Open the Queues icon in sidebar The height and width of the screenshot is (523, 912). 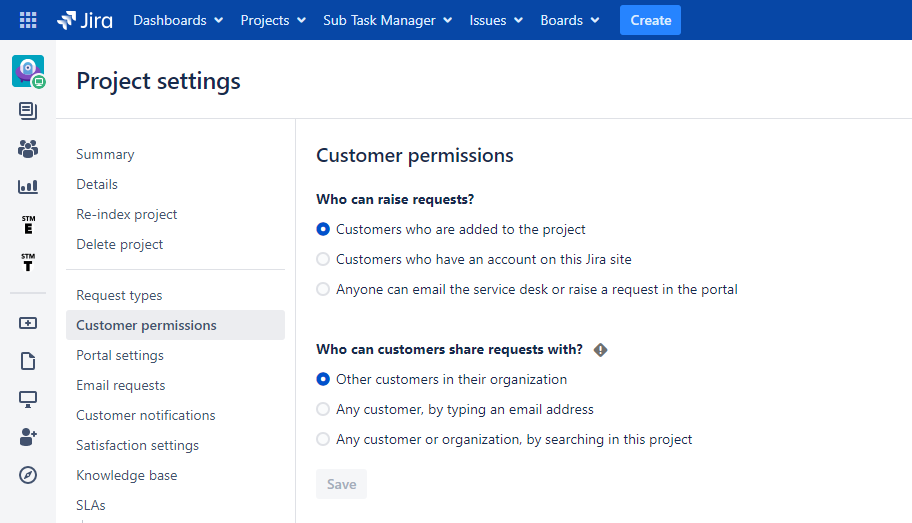[x=28, y=111]
